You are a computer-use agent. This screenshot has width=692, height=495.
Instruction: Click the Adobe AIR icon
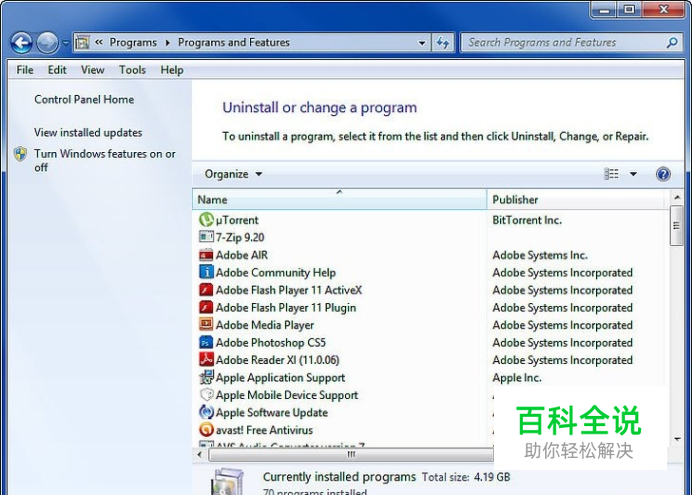pyautogui.click(x=206, y=255)
